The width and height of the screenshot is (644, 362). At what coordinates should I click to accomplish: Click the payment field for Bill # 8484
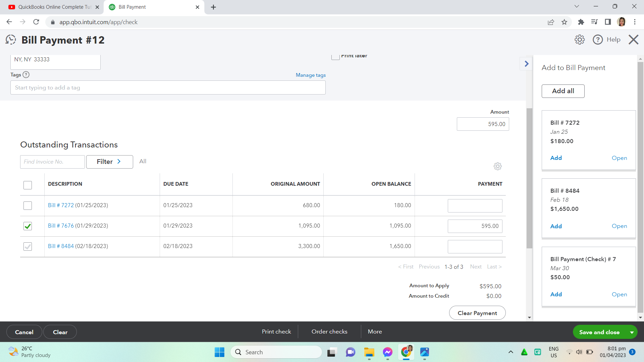tap(475, 247)
